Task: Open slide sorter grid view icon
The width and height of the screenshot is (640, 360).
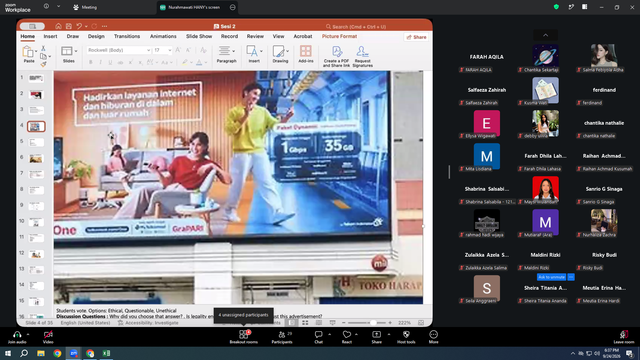Action: click(305, 323)
